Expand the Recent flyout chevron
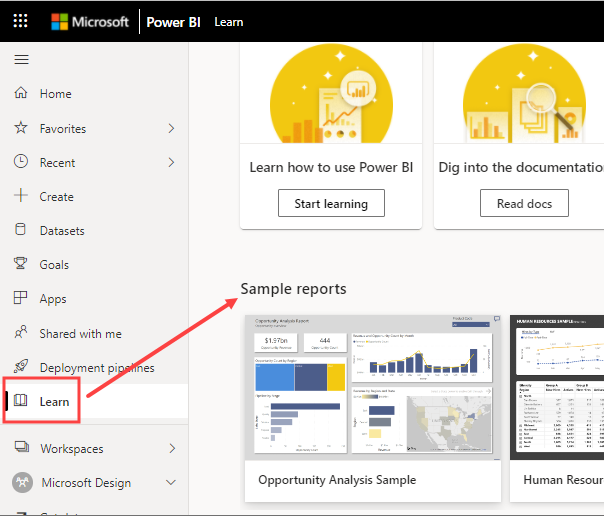604x516 pixels. pos(171,162)
